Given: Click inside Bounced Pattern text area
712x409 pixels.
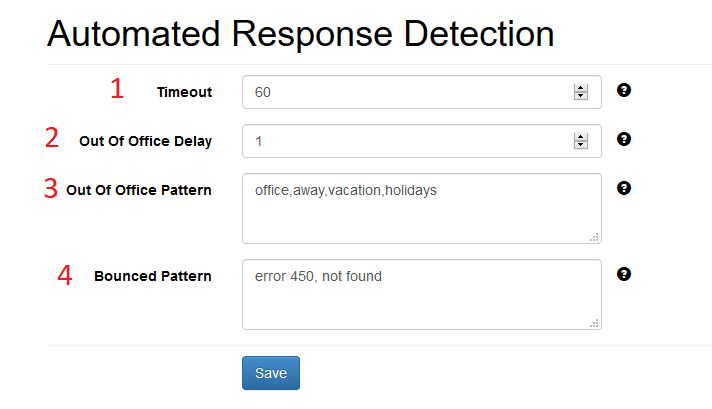Looking at the screenshot, I should coord(422,295).
